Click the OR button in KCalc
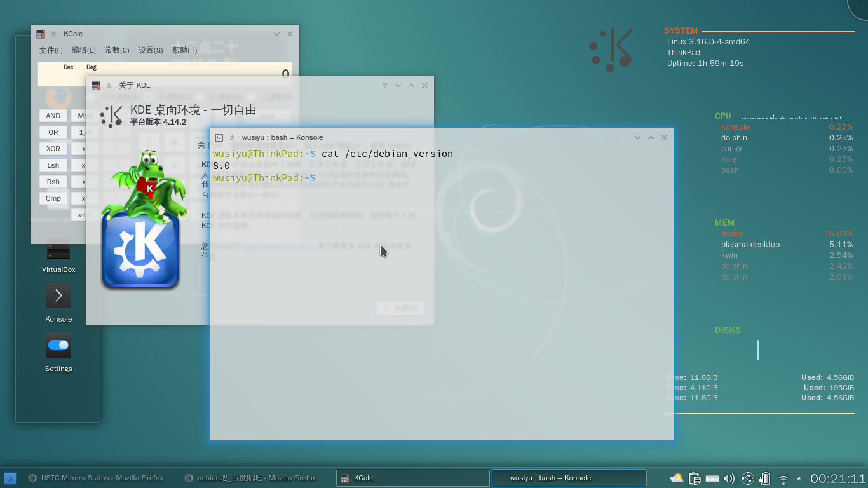Viewport: 868px width, 488px height. (53, 132)
